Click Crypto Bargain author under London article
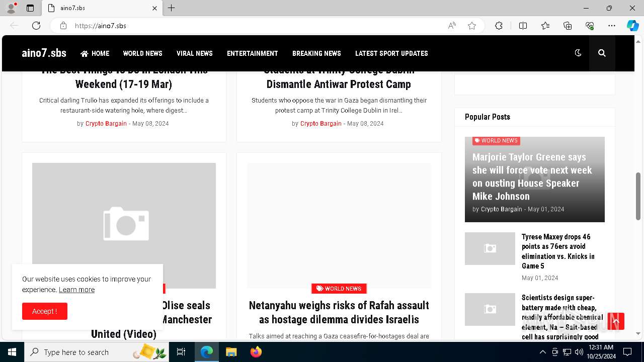 click(x=106, y=123)
